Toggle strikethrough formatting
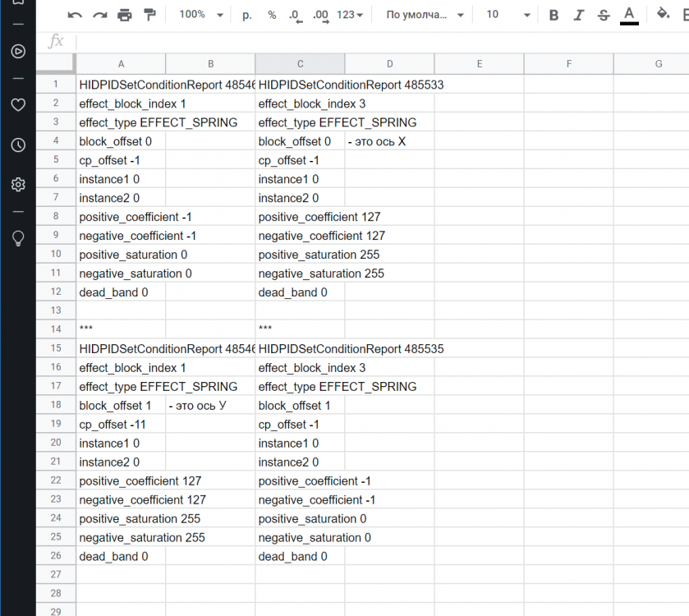Viewport: 689px width, 616px height. coord(603,15)
